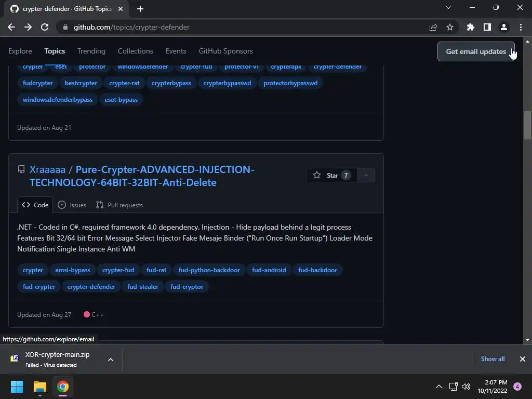The image size is (532, 399).
Task: Go to the Explore tab
Action: [20, 51]
